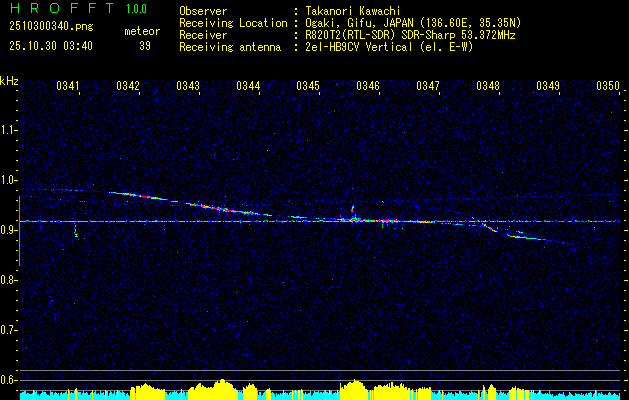Click the kHz axis unit label

coord(9,81)
